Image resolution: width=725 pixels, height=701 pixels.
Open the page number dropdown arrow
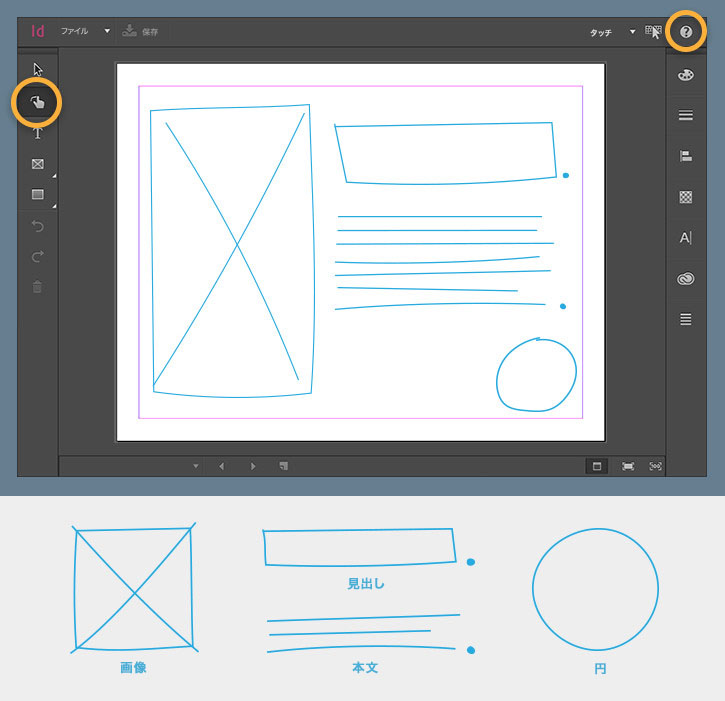click(196, 466)
